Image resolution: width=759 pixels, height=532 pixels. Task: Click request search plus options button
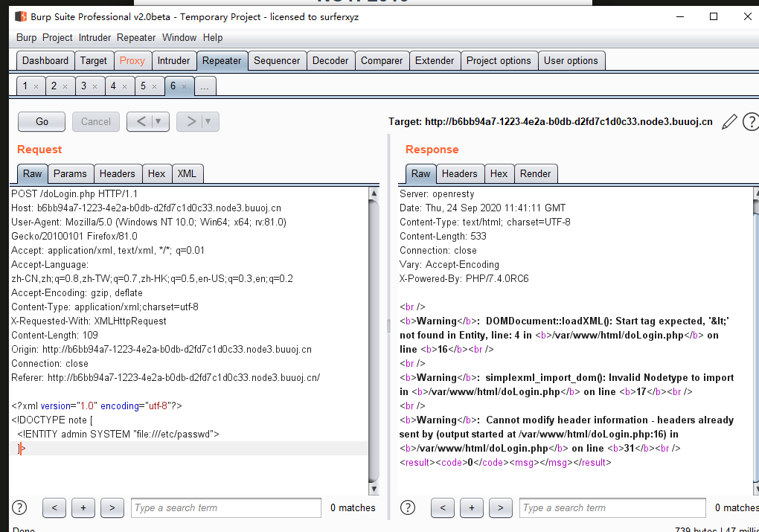coord(83,507)
